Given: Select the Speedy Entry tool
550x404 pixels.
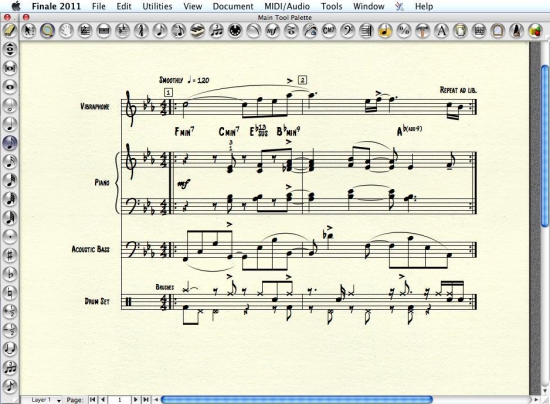Looking at the screenshot, I should pyautogui.click(x=179, y=31).
